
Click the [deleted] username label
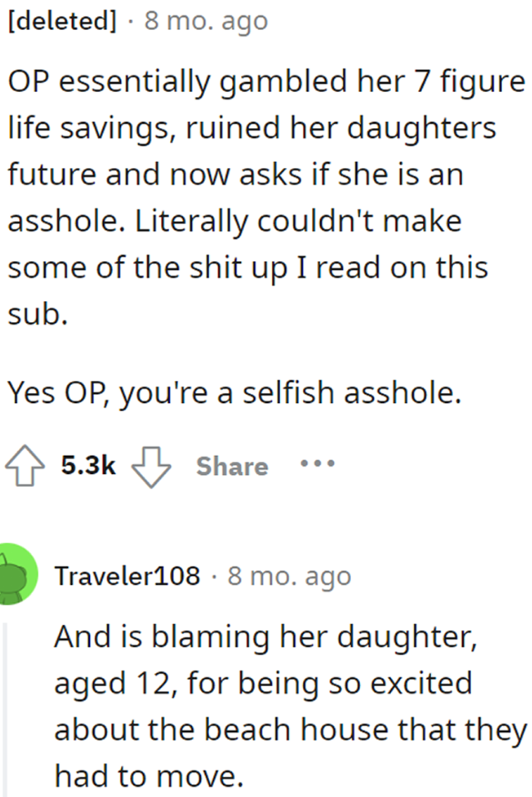(x=59, y=20)
